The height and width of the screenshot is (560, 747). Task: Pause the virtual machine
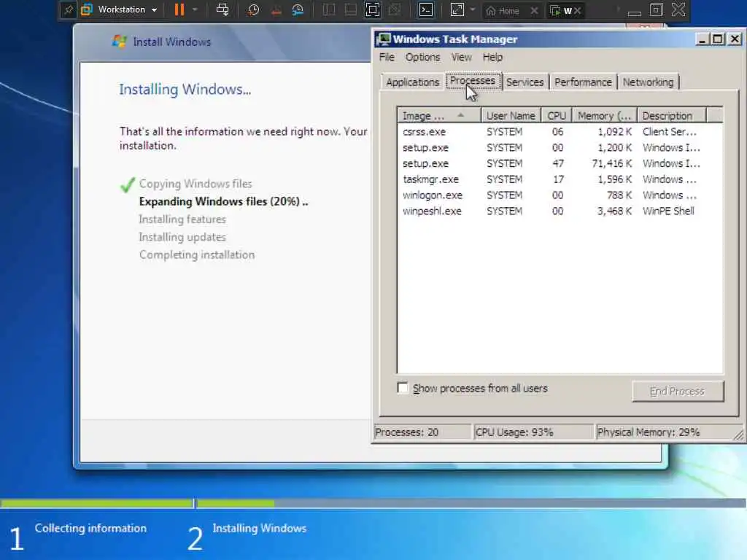(x=179, y=9)
